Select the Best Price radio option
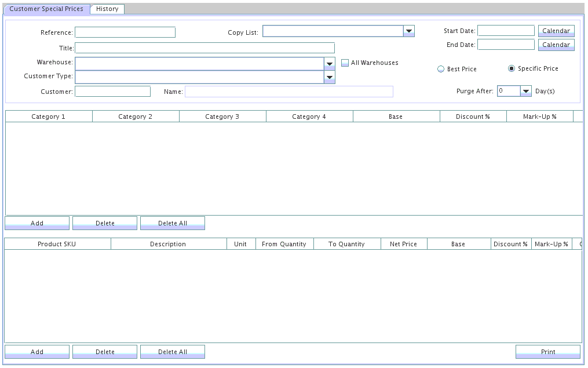 coord(441,70)
